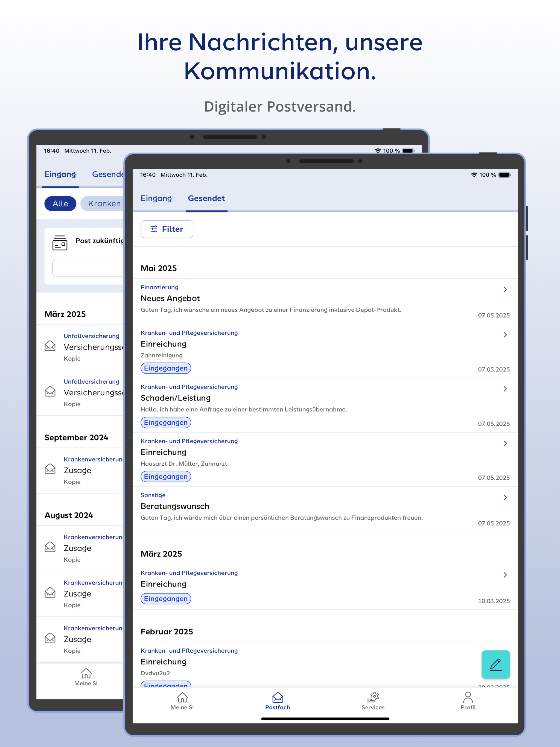The width and height of the screenshot is (560, 747).
Task: Click the August 2024 section header
Action: pyautogui.click(x=69, y=515)
